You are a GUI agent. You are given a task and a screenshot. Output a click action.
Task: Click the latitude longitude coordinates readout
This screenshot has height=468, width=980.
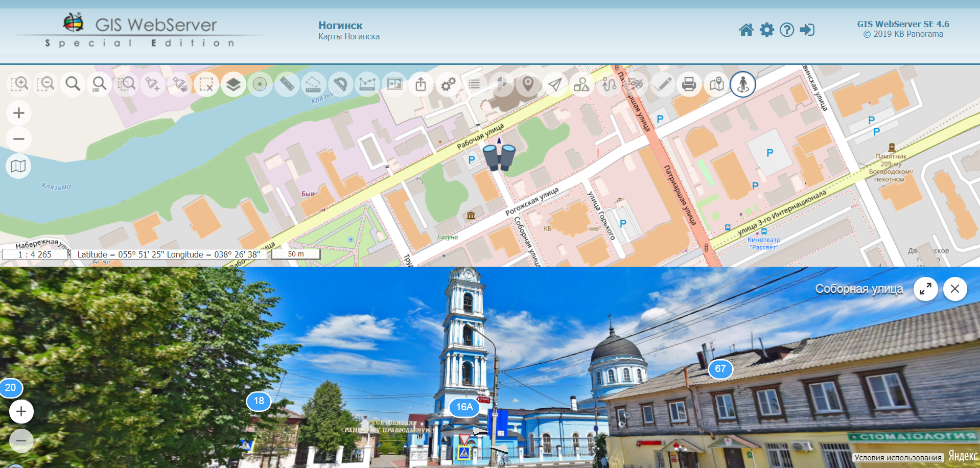point(169,254)
